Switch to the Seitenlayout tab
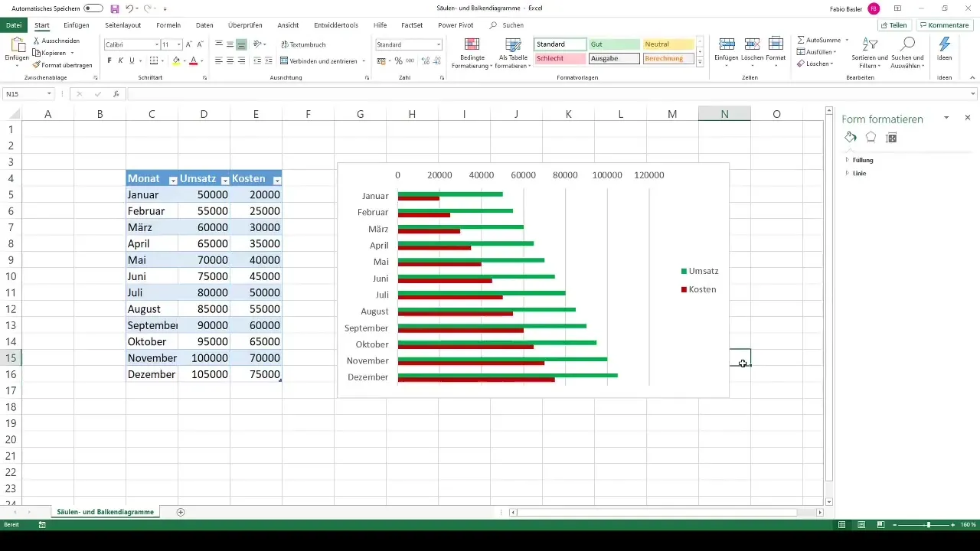The width and height of the screenshot is (980, 551). 122,25
